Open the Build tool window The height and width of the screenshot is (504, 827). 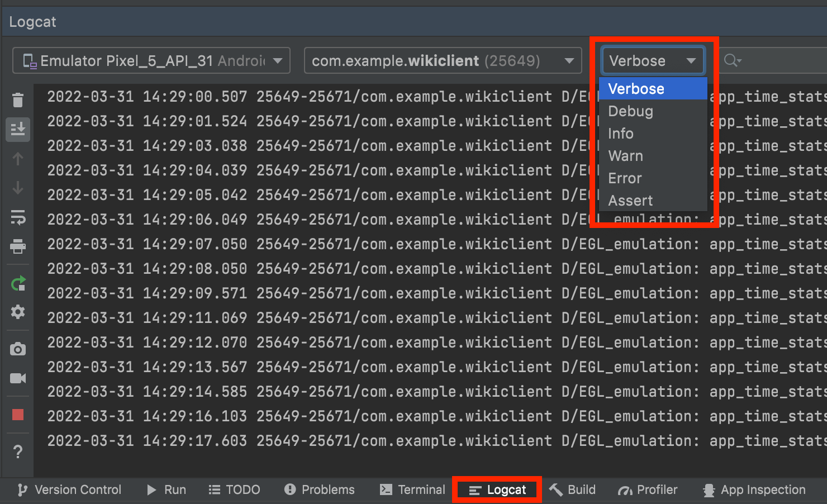[x=573, y=490]
